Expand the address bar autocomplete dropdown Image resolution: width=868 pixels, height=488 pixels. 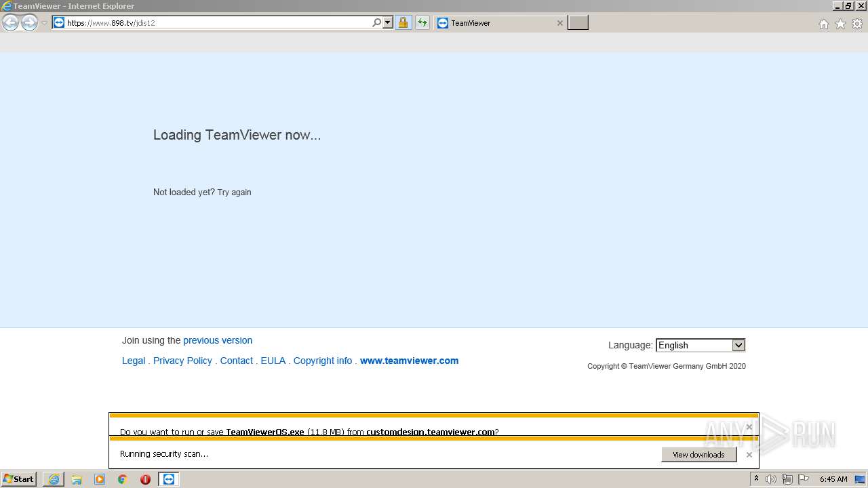pyautogui.click(x=388, y=22)
